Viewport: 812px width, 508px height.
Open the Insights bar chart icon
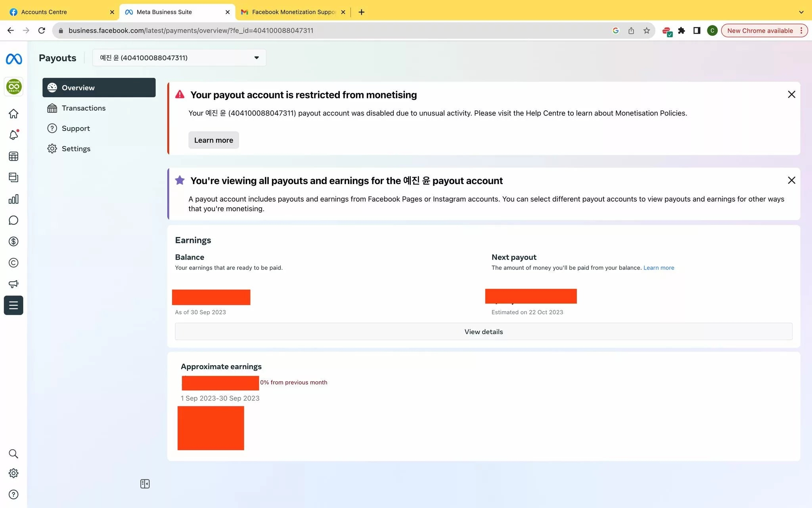[x=13, y=199]
